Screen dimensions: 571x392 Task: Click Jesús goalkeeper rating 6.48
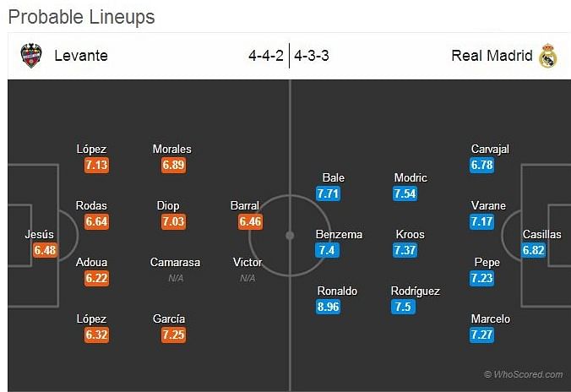(45, 250)
